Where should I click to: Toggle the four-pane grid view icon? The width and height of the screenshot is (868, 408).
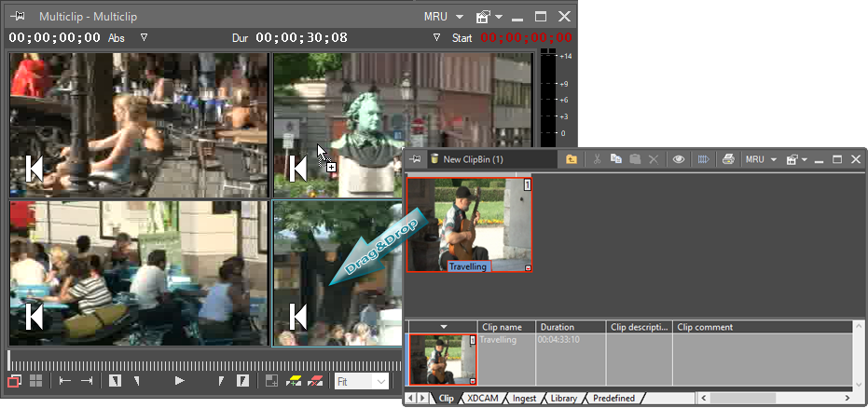click(x=35, y=381)
